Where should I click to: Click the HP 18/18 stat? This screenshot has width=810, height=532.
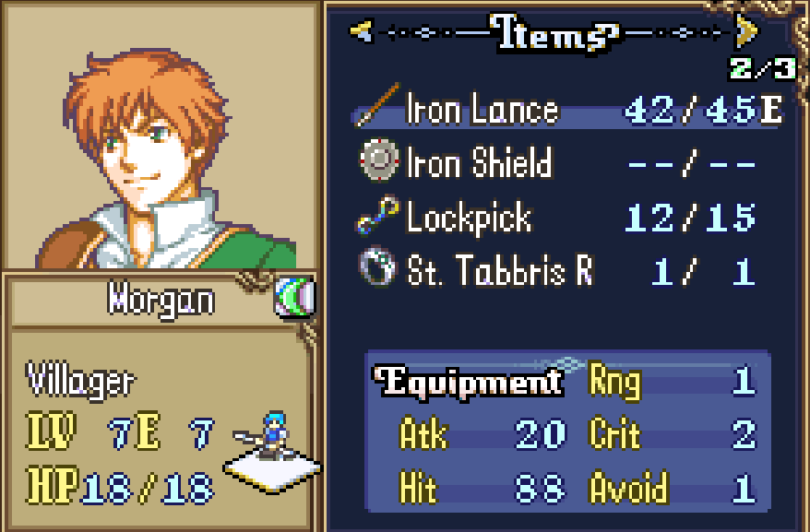coord(119,486)
